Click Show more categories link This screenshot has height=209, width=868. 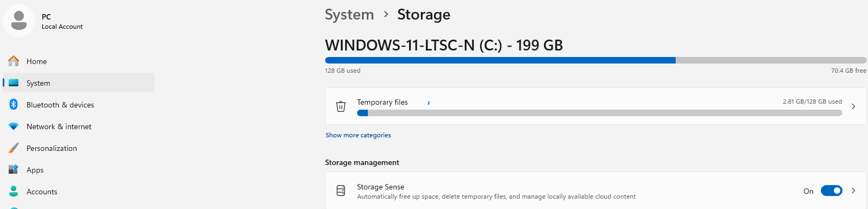358,135
